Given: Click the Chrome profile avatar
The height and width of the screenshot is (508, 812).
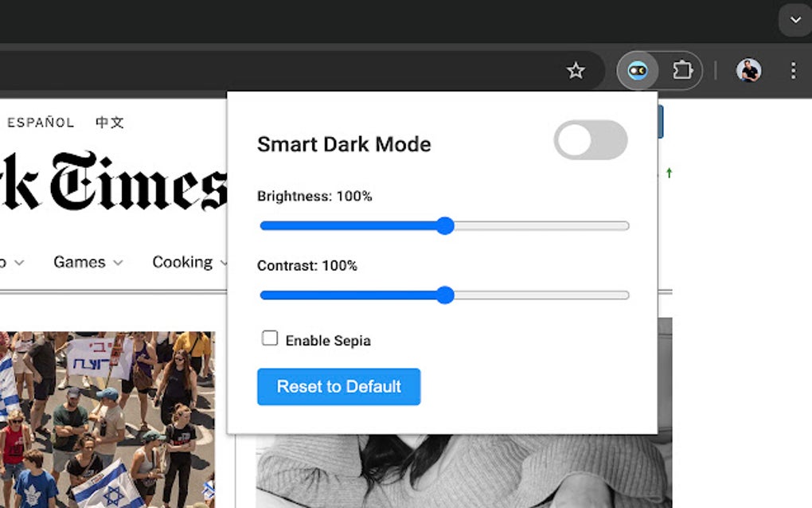Looking at the screenshot, I should click(x=748, y=70).
